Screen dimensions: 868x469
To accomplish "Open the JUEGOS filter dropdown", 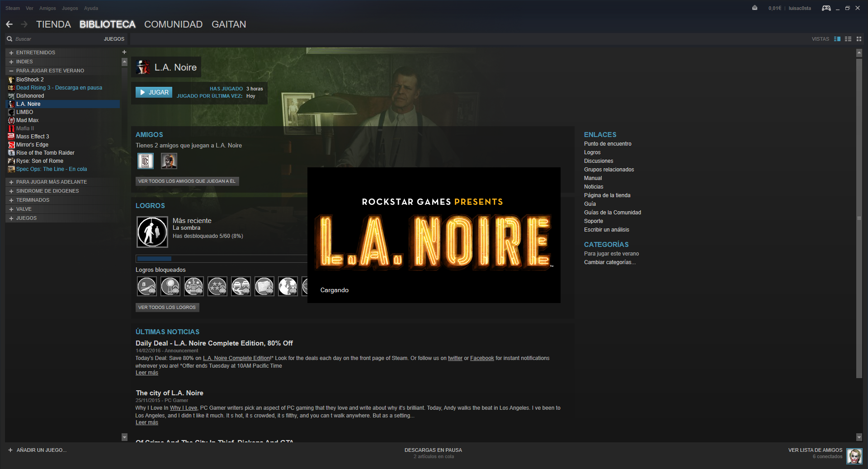I will pyautogui.click(x=114, y=39).
